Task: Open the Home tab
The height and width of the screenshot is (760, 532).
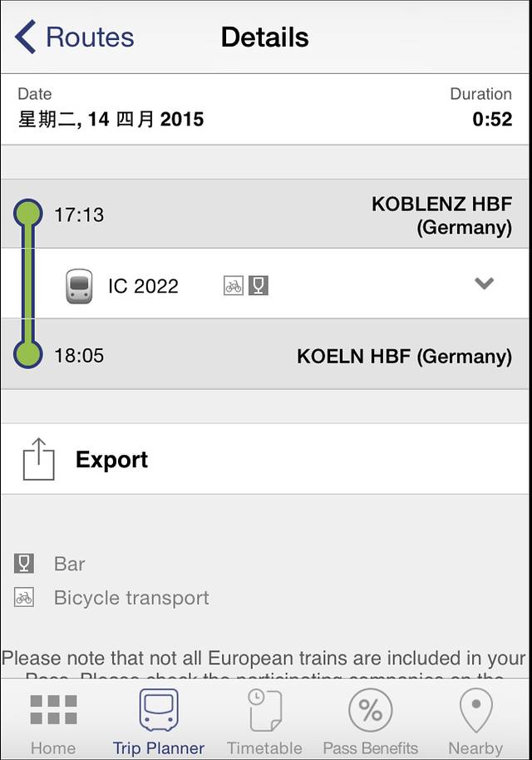Action: point(53,722)
